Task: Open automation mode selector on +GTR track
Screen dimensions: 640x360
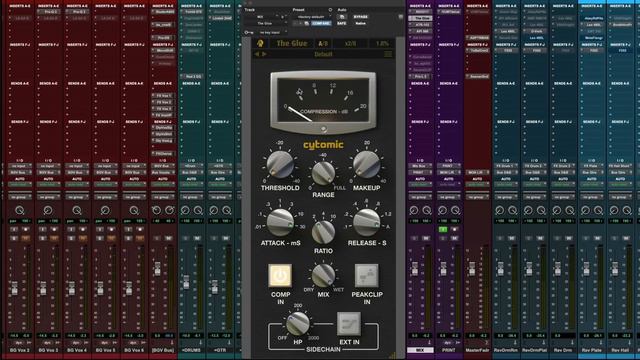Action: [220, 184]
